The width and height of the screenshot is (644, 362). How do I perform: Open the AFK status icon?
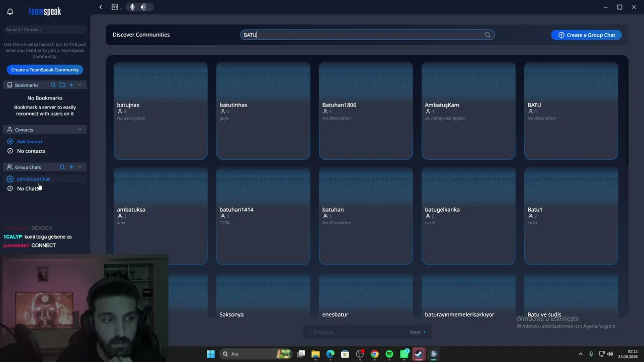pyautogui.click(x=115, y=7)
